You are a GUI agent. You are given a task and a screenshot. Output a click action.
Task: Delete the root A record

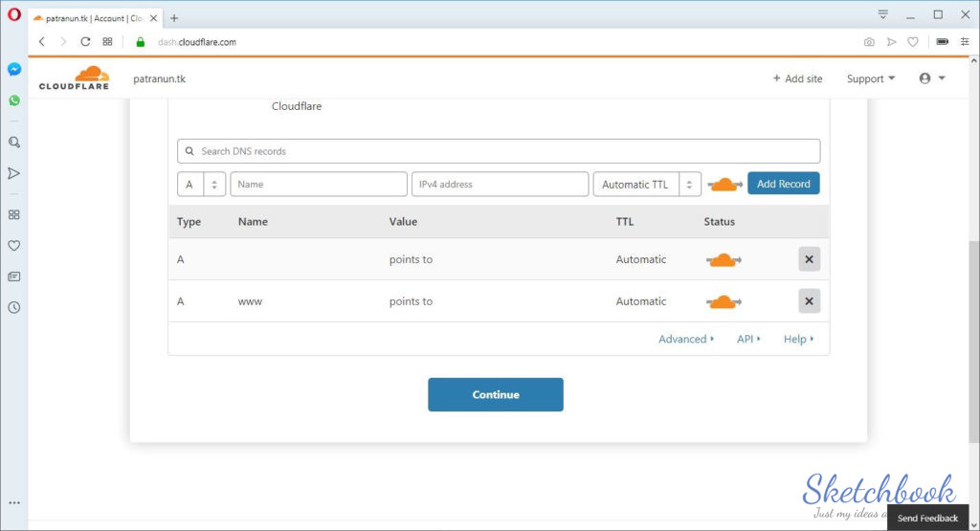[x=809, y=259]
